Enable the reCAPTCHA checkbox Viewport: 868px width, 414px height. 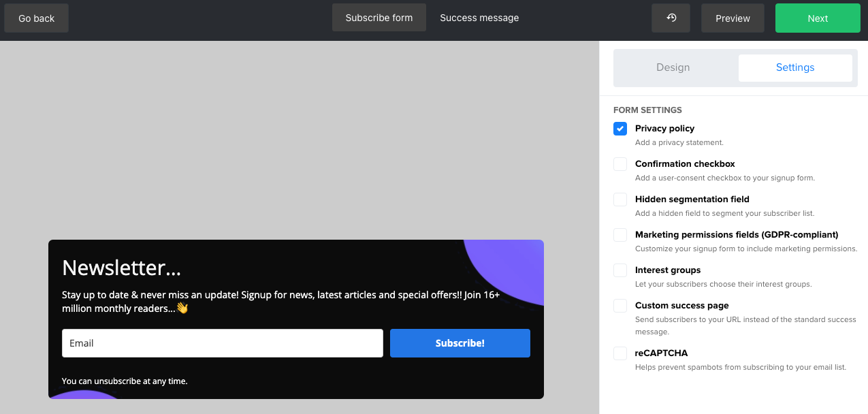tap(620, 353)
